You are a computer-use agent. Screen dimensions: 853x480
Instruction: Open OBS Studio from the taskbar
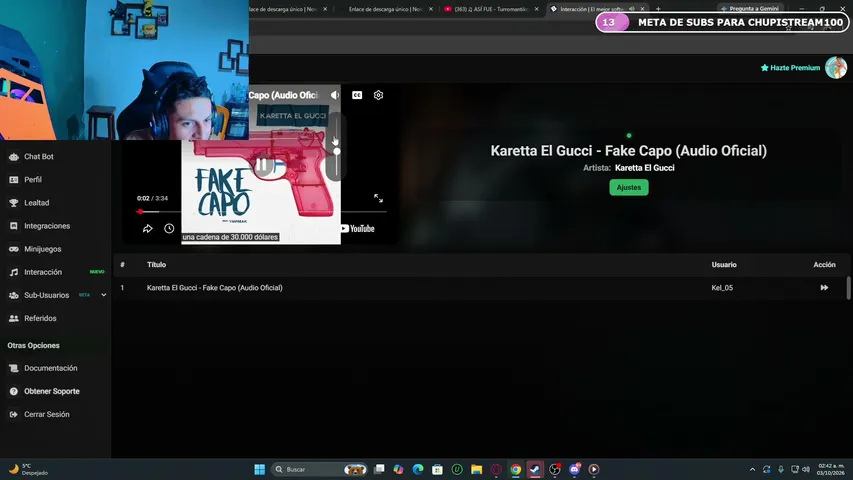pyautogui.click(x=554, y=469)
